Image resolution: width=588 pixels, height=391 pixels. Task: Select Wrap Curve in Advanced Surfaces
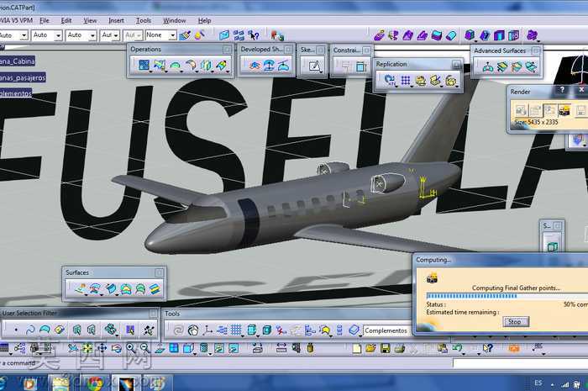click(502, 66)
